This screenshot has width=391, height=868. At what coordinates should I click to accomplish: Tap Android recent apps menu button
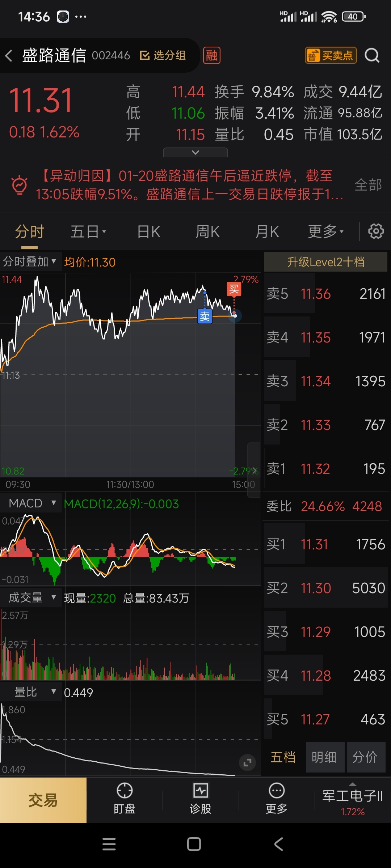(x=109, y=844)
